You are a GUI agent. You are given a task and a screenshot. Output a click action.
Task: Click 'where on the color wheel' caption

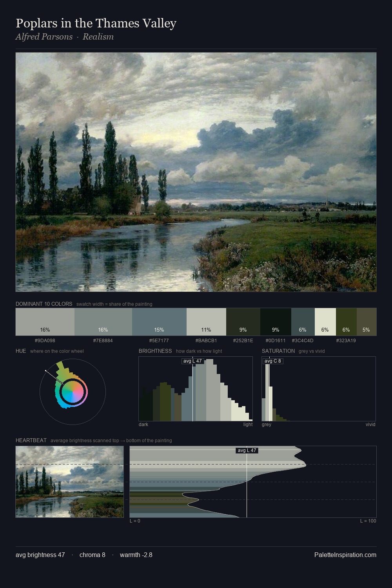coord(57,351)
